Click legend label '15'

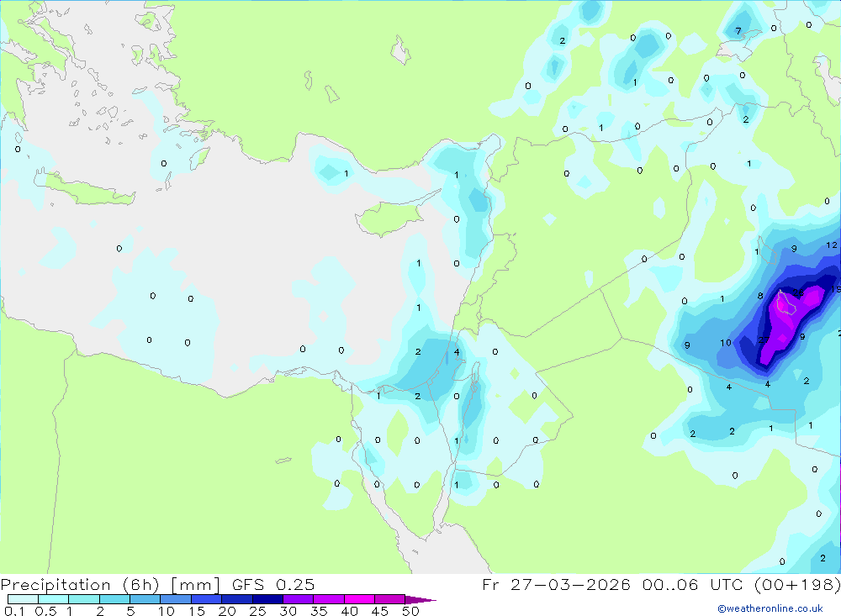click(x=197, y=611)
